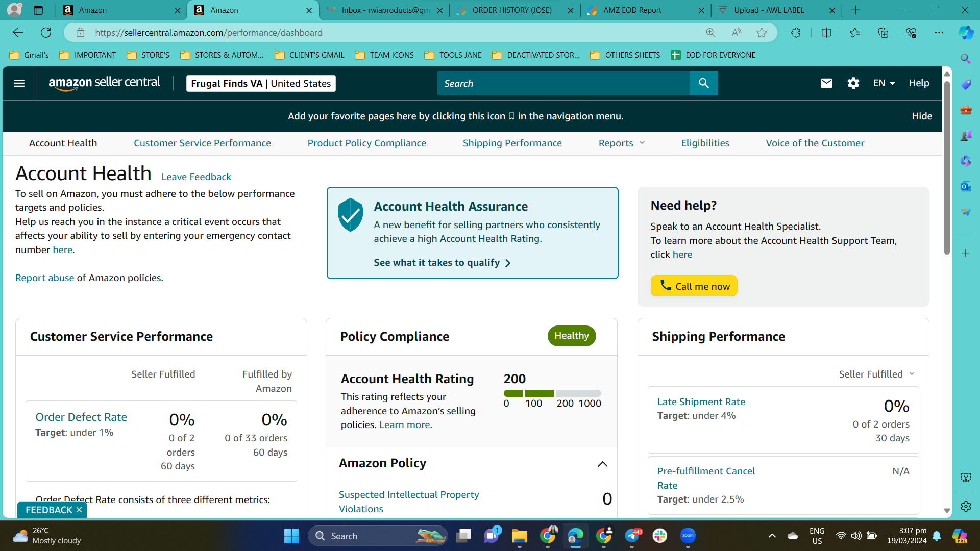
Task: Click the Help link in header
Action: (x=919, y=83)
